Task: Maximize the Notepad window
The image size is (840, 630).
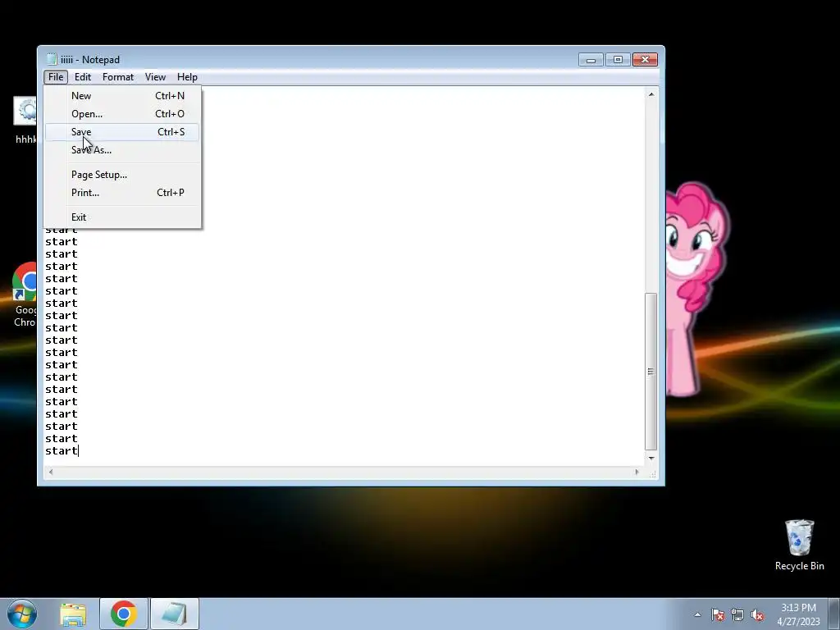Action: 618,59
